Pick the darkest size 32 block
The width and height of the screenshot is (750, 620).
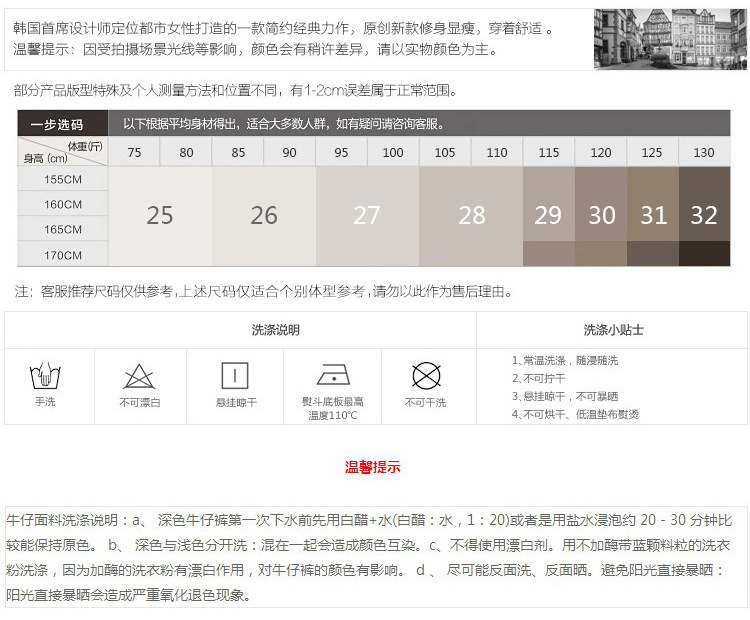[x=704, y=215]
